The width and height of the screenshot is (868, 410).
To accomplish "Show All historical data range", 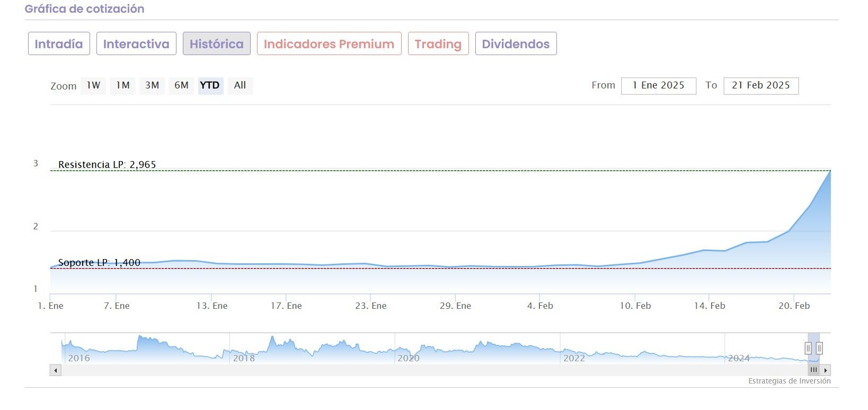I will [x=240, y=85].
